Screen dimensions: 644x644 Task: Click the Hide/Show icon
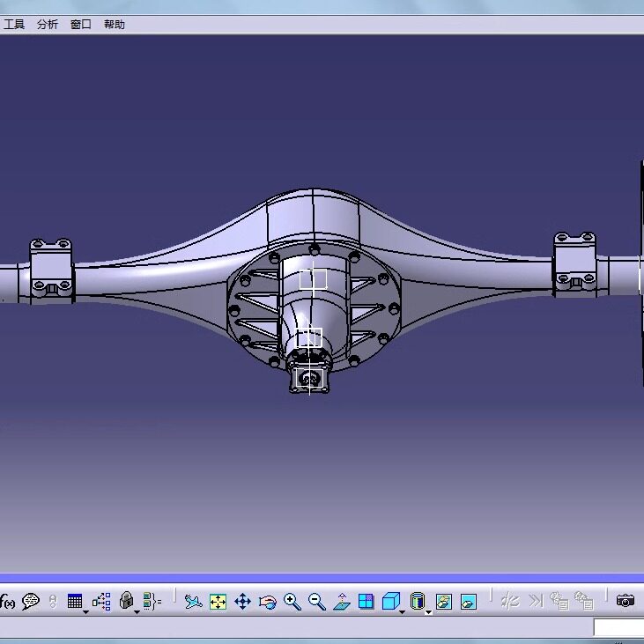tap(444, 602)
